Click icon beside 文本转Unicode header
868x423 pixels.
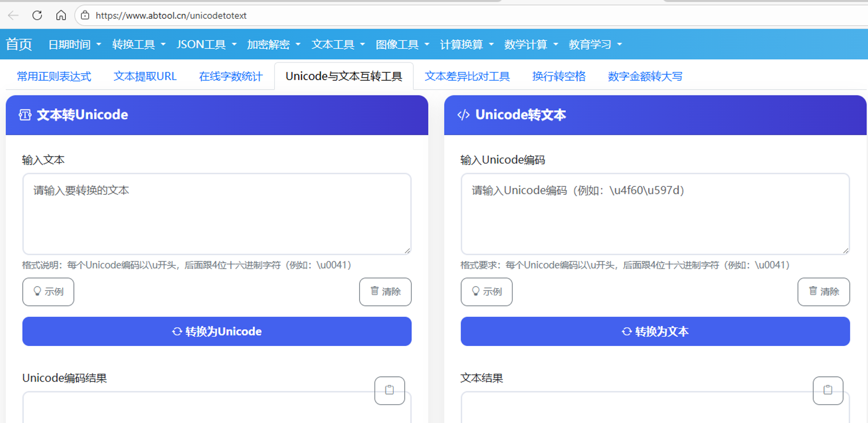pyautogui.click(x=25, y=115)
